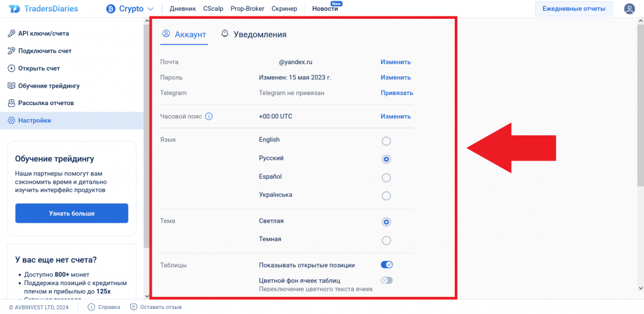644x314 pixels.
Task: Select the Темная theme radio button
Action: (x=386, y=240)
